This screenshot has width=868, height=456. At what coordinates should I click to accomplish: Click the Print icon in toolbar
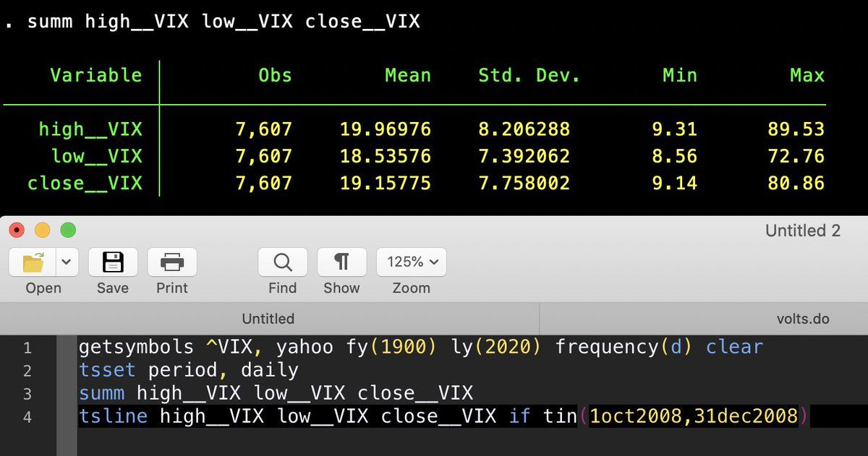point(171,262)
